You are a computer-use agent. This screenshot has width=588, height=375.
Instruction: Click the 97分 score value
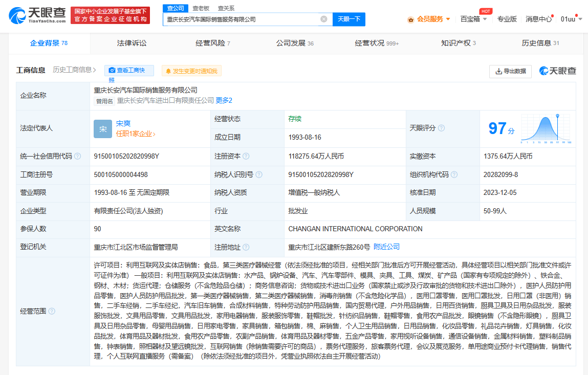coord(502,128)
